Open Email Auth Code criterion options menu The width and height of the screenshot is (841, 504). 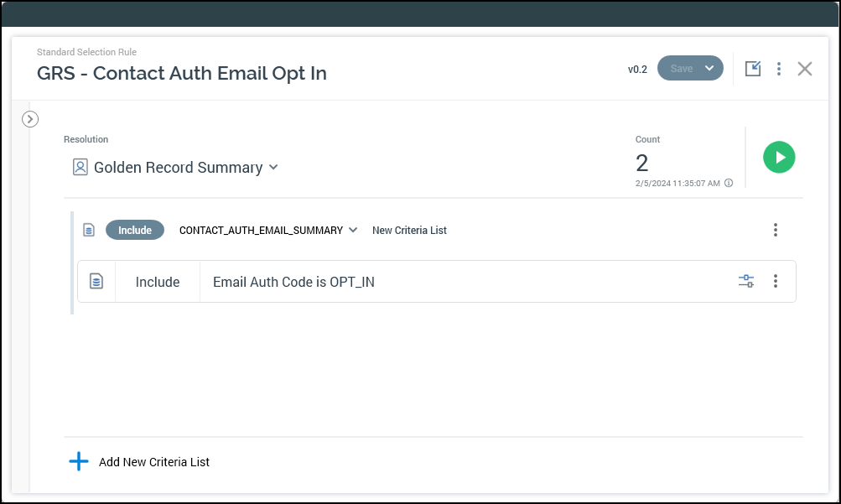tap(776, 282)
